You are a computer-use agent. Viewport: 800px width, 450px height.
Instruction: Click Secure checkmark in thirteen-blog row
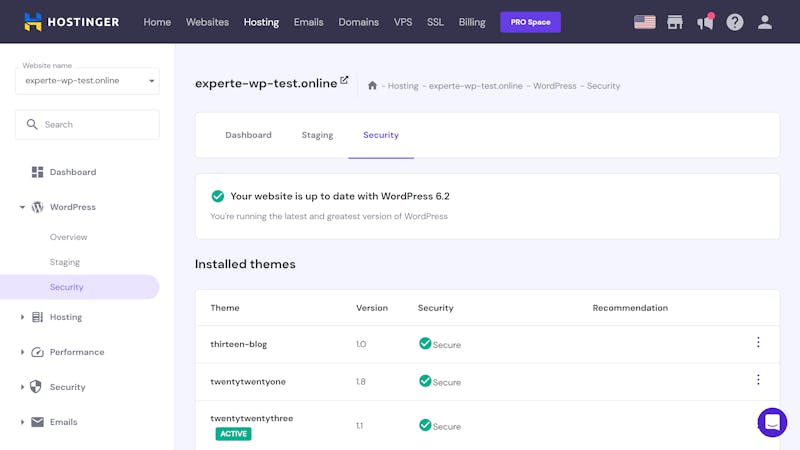pyautogui.click(x=425, y=343)
